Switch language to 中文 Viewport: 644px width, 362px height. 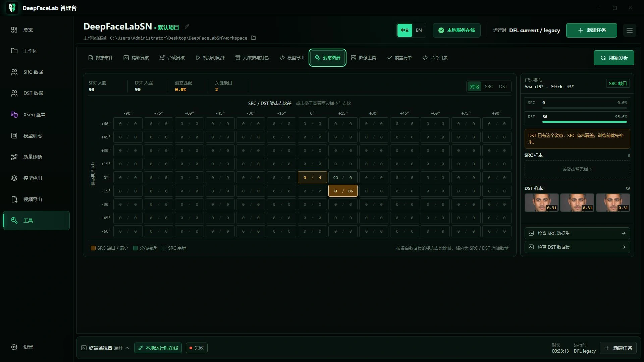[405, 30]
